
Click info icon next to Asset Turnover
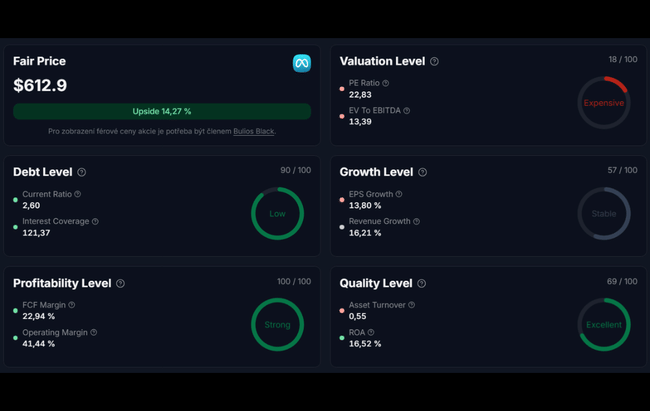(411, 305)
